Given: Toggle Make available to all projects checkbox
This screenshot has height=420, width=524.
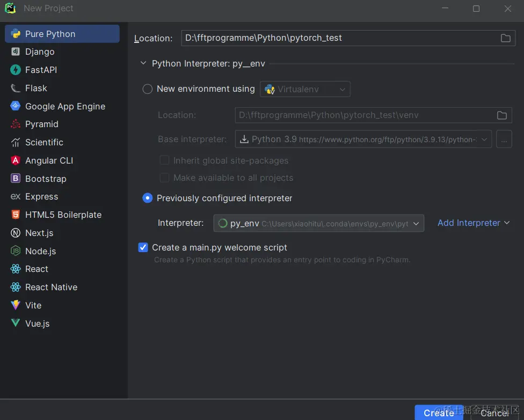Looking at the screenshot, I should tap(164, 178).
